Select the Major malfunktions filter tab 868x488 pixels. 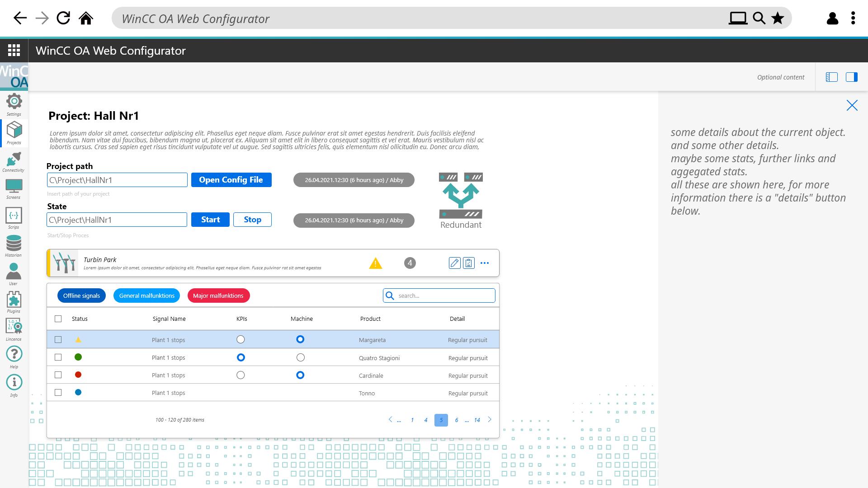(218, 296)
